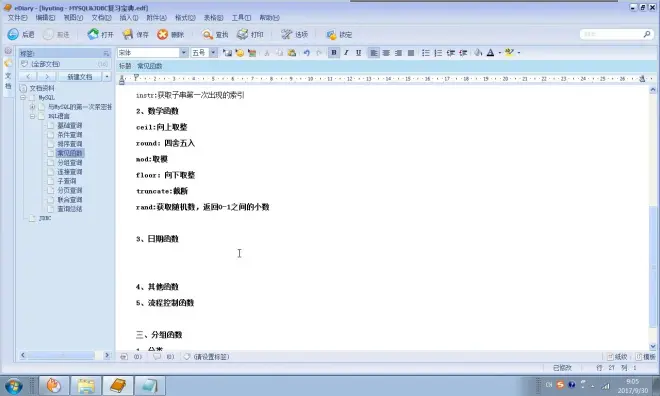This screenshot has width=660, height=396.
Task: Open the 五号 font size dropdown
Action: [x=213, y=53]
